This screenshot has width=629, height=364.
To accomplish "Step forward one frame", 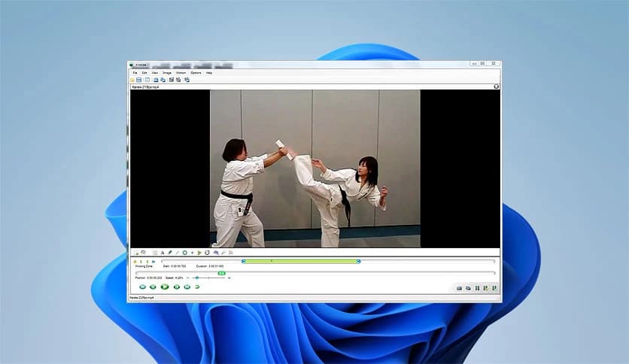I will [x=177, y=287].
